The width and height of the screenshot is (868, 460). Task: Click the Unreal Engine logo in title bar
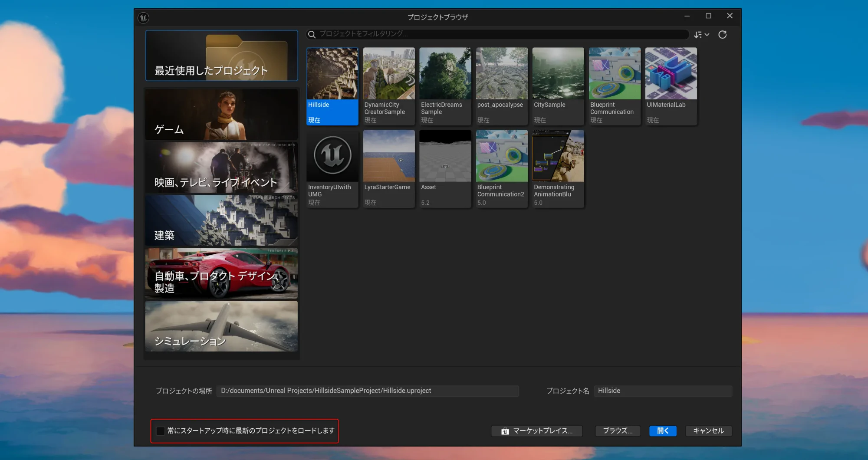143,17
